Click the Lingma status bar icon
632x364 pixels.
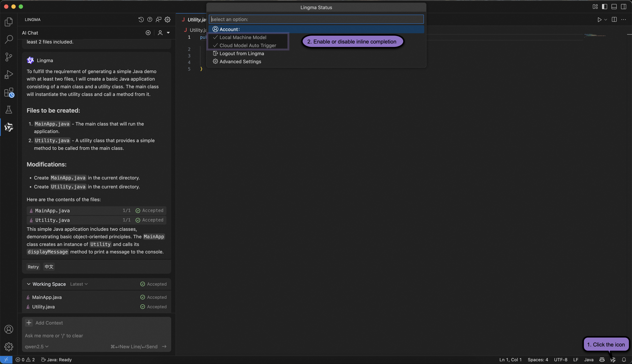(613, 360)
